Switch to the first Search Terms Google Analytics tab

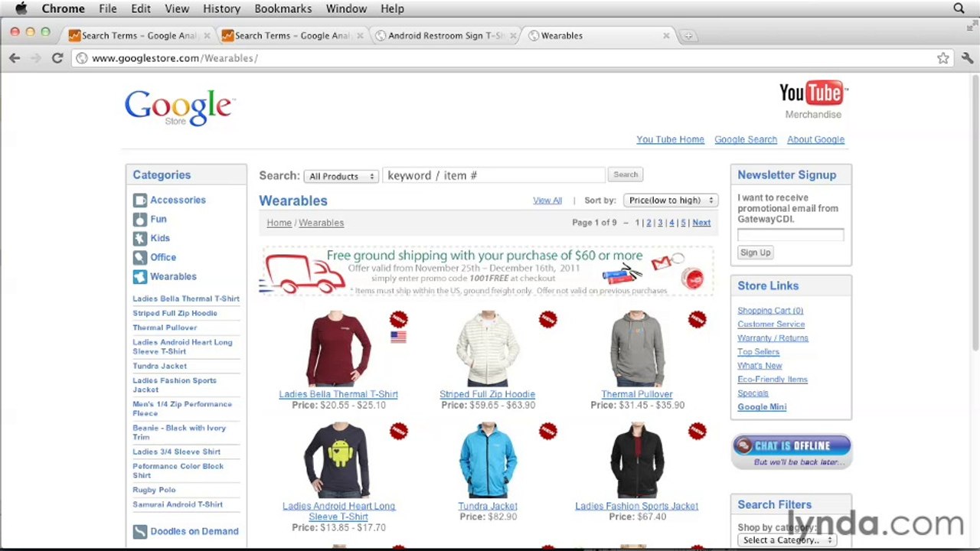(x=138, y=35)
